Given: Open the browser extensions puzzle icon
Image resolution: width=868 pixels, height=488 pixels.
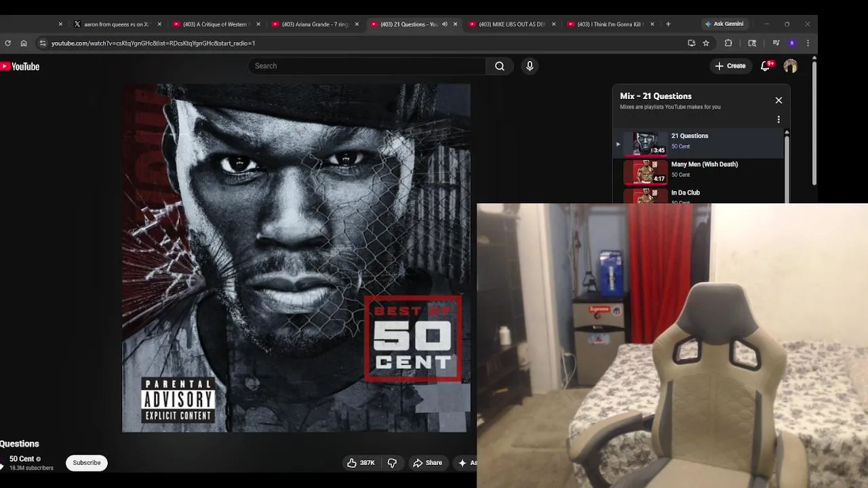Looking at the screenshot, I should point(728,43).
